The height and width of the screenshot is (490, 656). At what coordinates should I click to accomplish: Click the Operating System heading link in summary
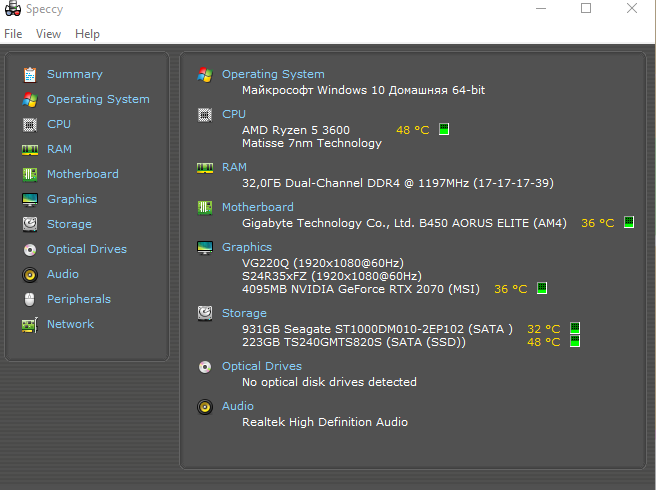[x=273, y=74]
